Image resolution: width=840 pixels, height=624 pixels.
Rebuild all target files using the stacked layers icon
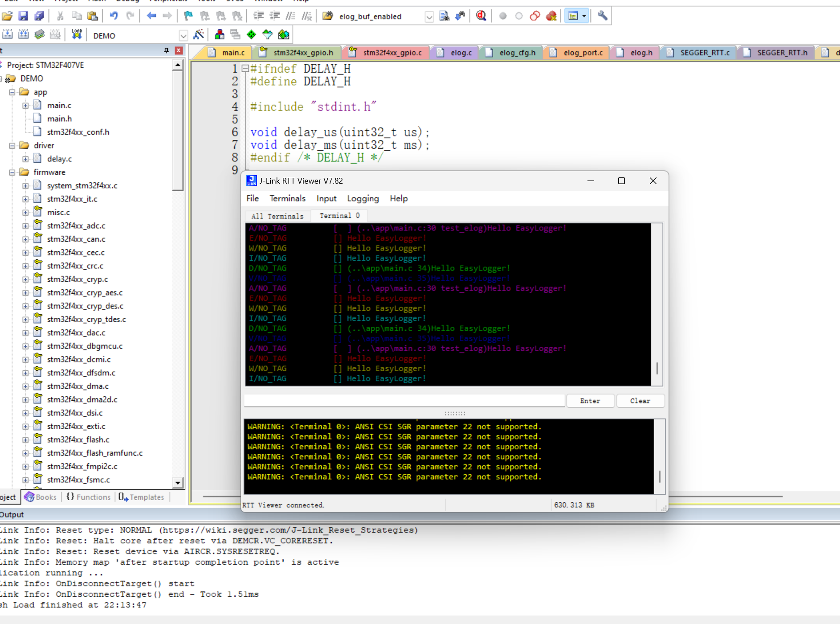40,35
